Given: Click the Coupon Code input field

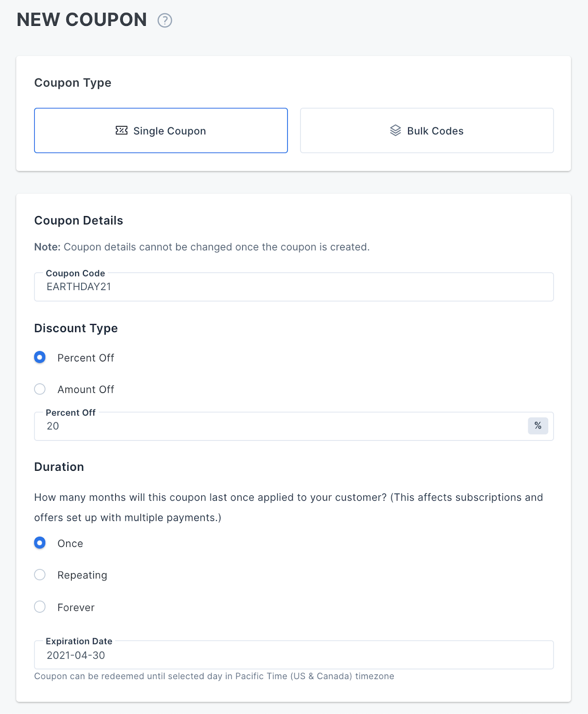Looking at the screenshot, I should pyautogui.click(x=294, y=287).
